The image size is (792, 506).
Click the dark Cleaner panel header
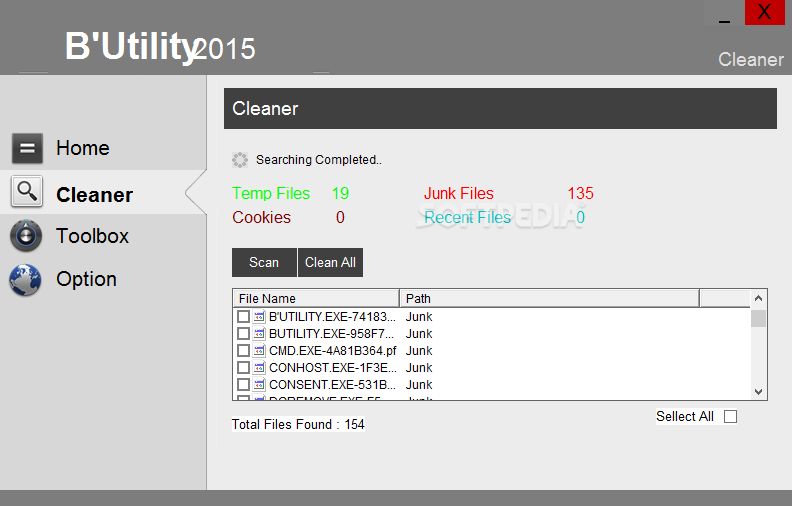coord(500,109)
